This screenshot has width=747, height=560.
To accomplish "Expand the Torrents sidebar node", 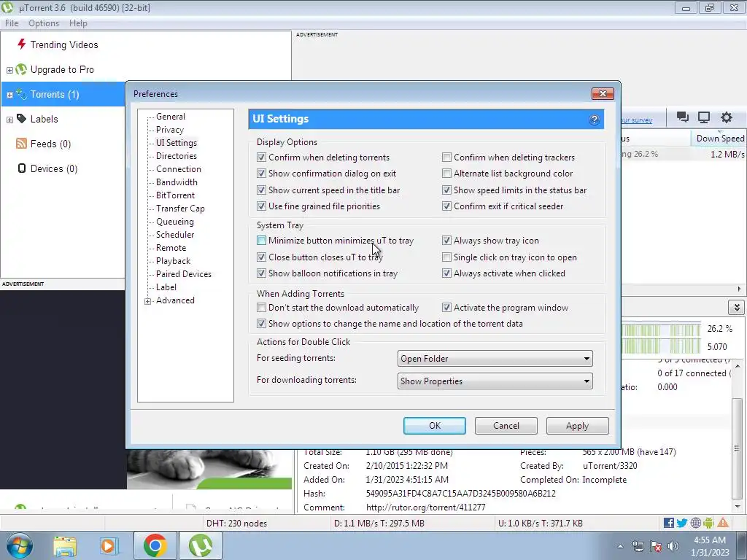I will pos(9,95).
